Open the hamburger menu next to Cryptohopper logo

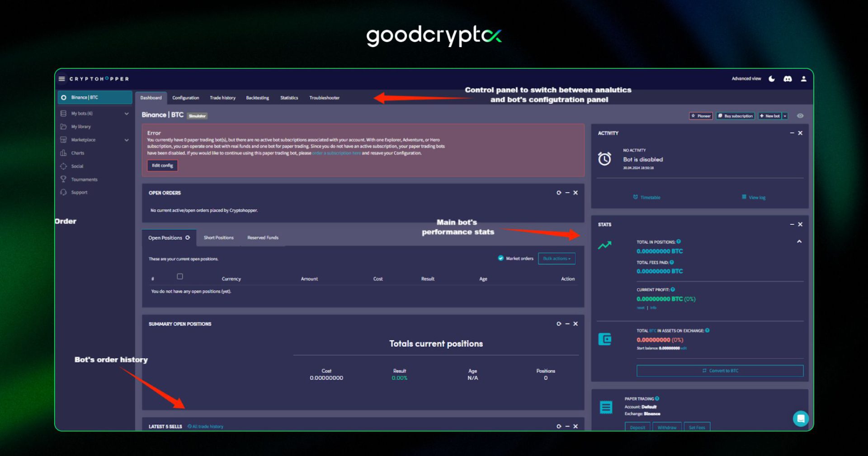pyautogui.click(x=62, y=79)
